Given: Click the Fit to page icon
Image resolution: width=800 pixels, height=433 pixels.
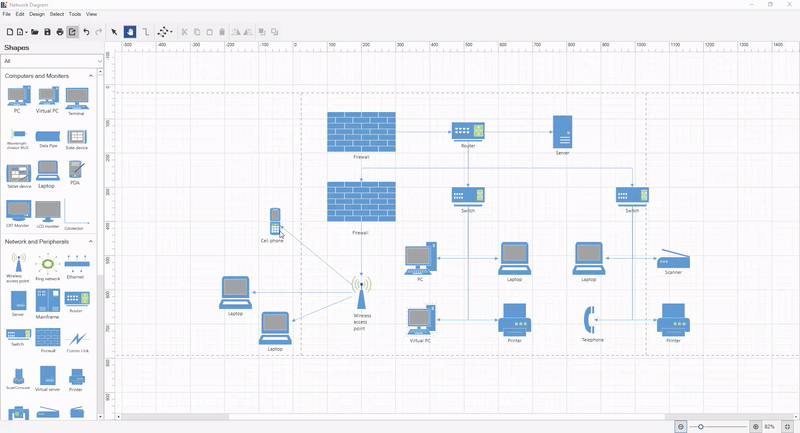Looking at the screenshot, I should (788, 427).
